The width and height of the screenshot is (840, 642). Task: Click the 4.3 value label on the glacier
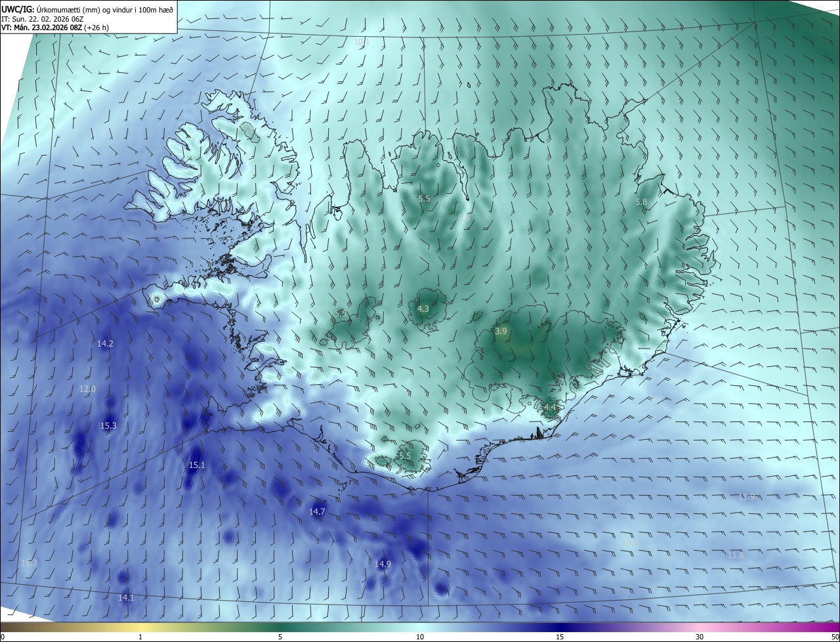(423, 309)
